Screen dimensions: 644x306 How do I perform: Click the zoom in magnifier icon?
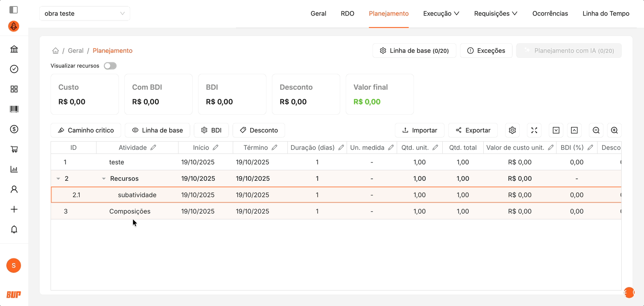point(614,130)
